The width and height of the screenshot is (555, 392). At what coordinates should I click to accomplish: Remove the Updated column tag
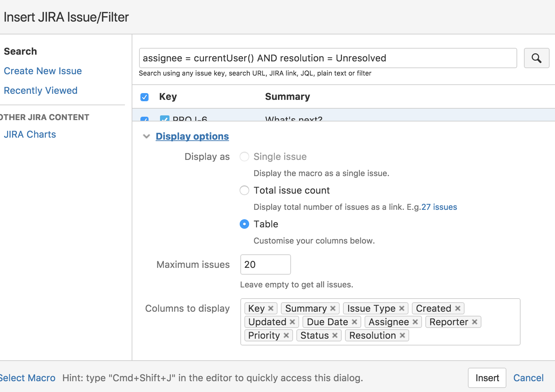tap(293, 321)
